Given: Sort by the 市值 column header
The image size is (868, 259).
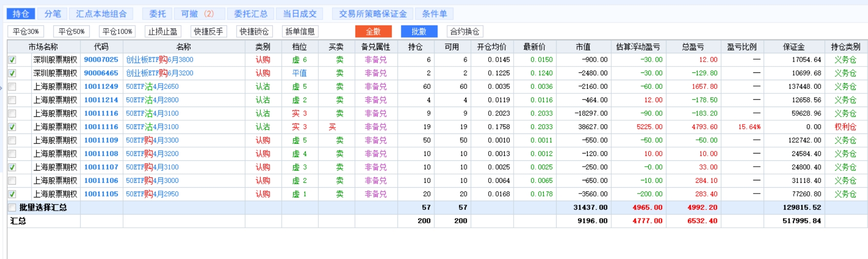Looking at the screenshot, I should [584, 47].
